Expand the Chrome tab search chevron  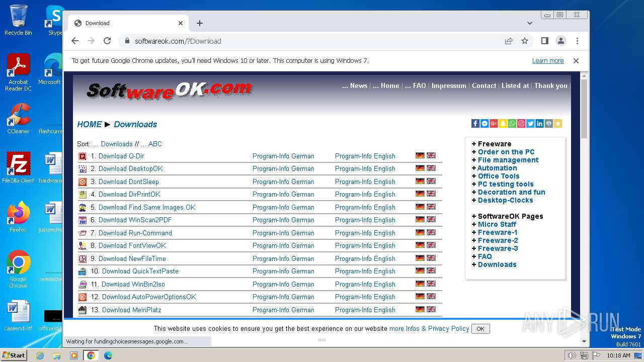pos(530,23)
